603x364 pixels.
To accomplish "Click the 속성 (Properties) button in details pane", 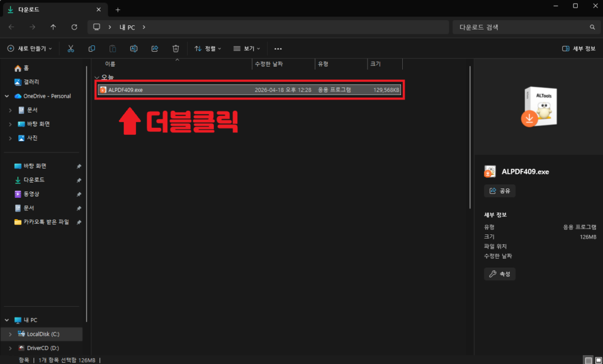I will [499, 273].
